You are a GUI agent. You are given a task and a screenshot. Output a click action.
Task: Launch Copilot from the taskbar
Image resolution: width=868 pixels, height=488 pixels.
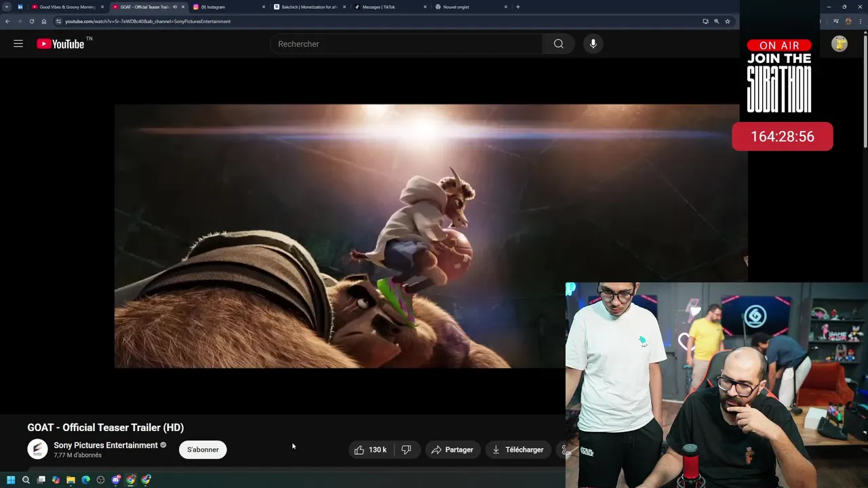click(56, 480)
